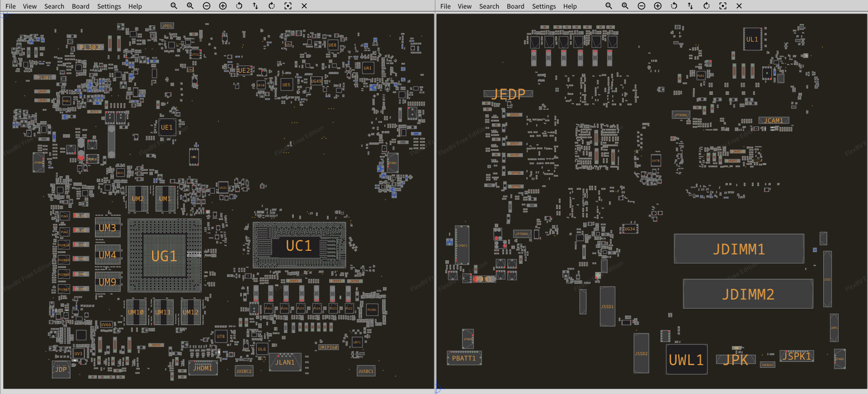Select the JHDMI connector on left board
Screen dimensions: 868x394
203,368
